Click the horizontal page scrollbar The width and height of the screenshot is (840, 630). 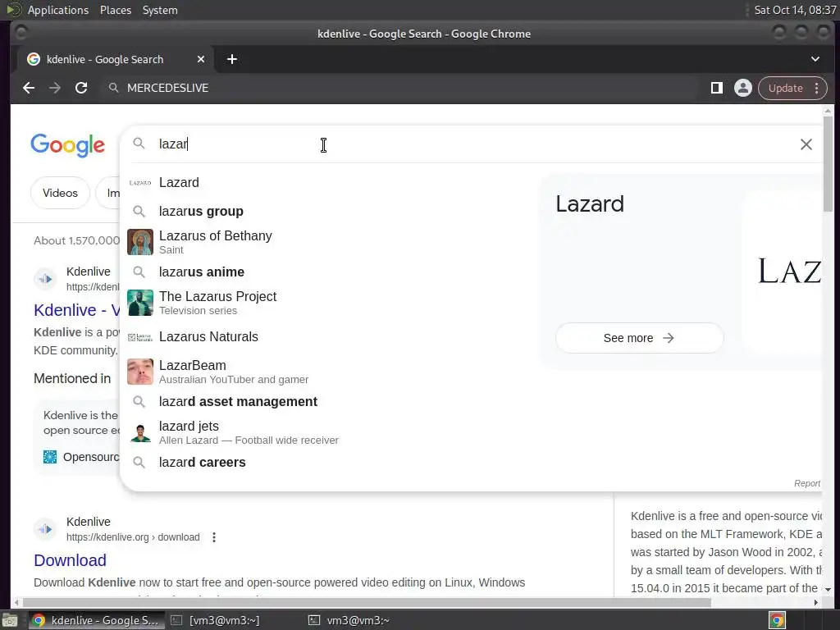365,603
